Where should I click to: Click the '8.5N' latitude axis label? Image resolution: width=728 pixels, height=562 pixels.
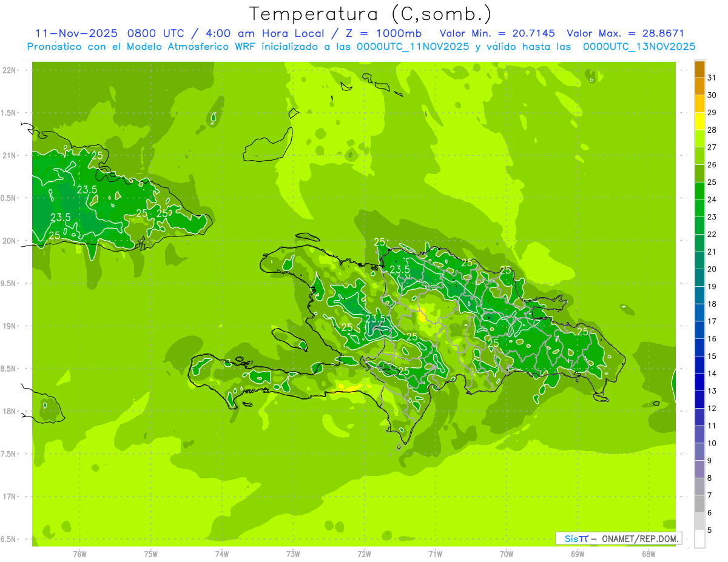pyautogui.click(x=9, y=369)
